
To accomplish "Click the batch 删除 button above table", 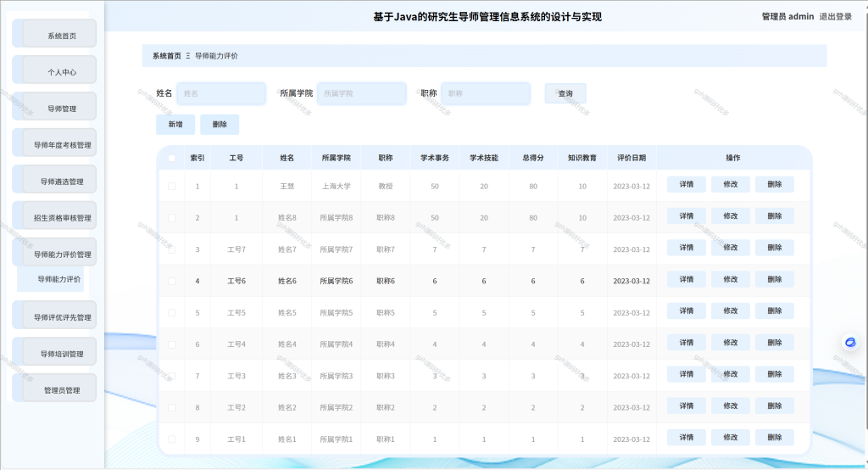I will pos(220,124).
